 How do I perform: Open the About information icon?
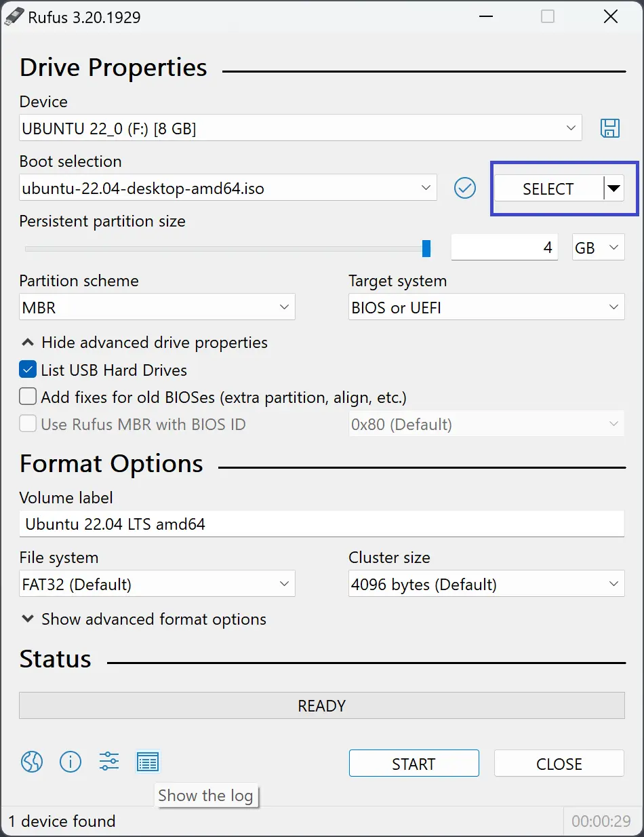[x=71, y=762]
